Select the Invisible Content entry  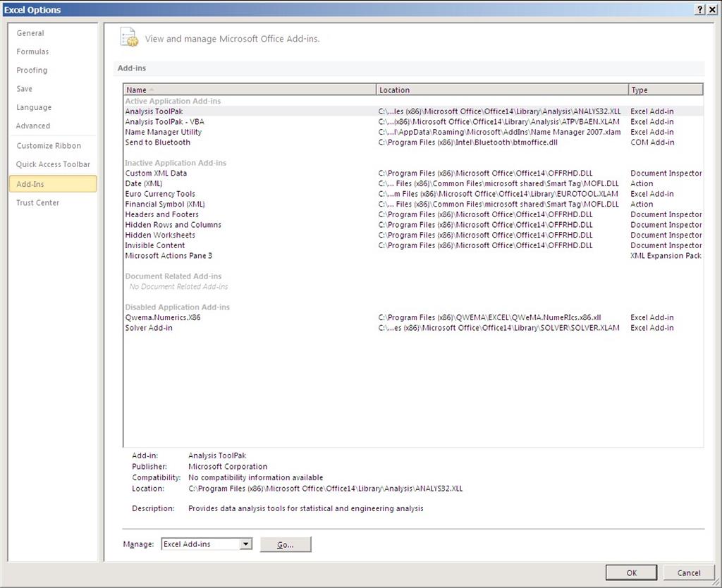tap(413, 245)
